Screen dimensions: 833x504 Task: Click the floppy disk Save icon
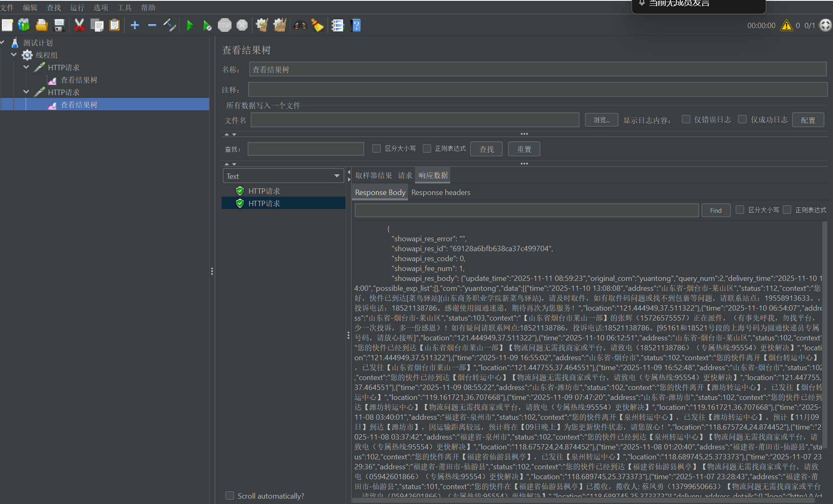point(60,26)
